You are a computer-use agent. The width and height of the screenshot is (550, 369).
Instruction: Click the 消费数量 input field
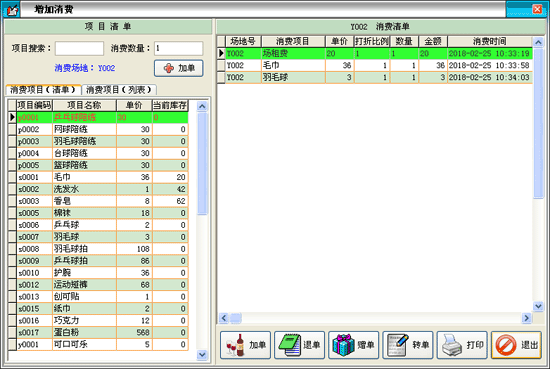point(179,48)
